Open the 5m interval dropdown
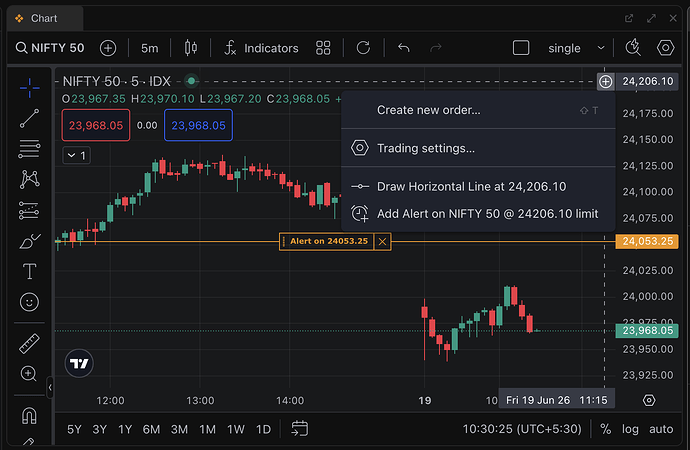 pos(150,48)
